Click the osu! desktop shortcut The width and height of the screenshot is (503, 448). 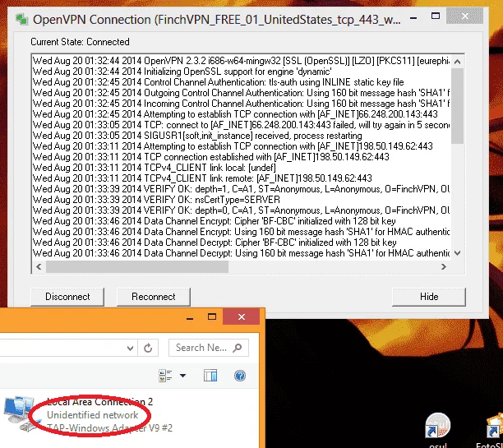[x=437, y=430]
